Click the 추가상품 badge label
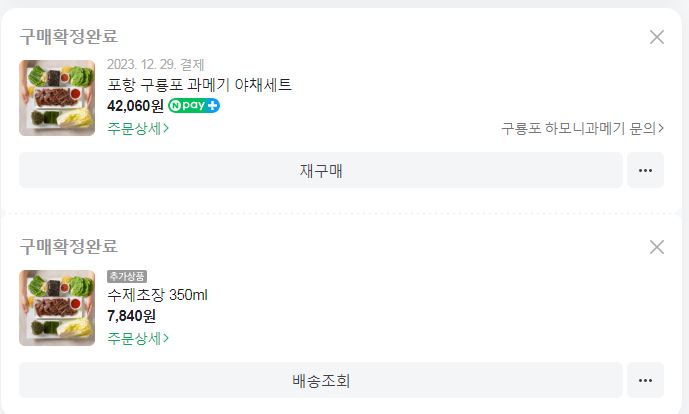689x414 pixels. click(127, 276)
